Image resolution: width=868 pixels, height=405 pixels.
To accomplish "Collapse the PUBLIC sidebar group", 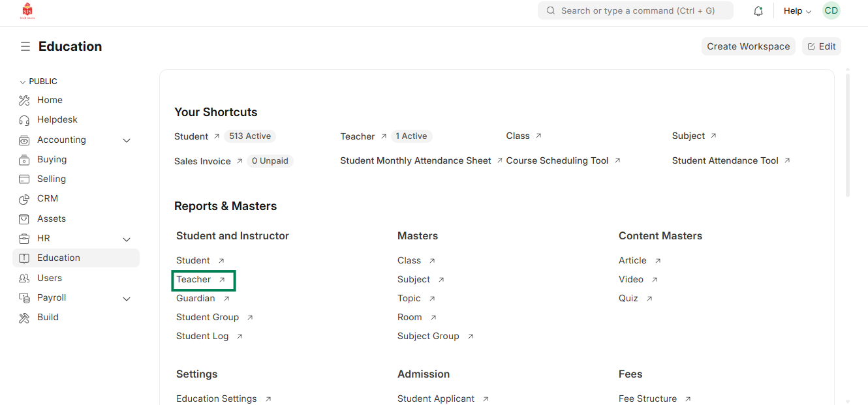I will pos(23,82).
